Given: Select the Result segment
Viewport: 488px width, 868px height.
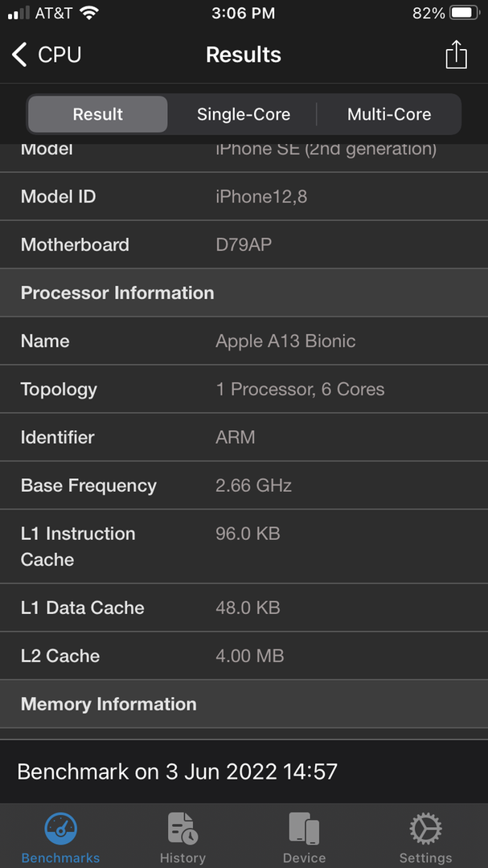Looking at the screenshot, I should 97,114.
